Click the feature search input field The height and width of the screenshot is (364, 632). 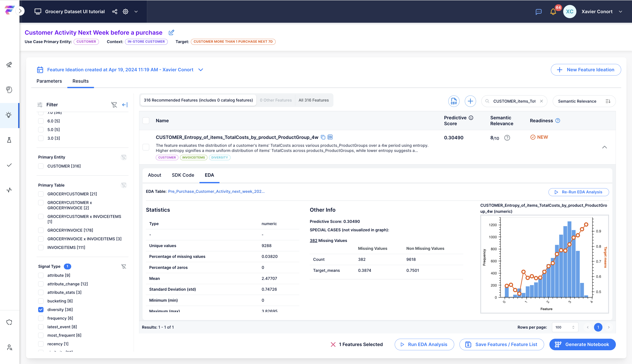click(x=514, y=101)
